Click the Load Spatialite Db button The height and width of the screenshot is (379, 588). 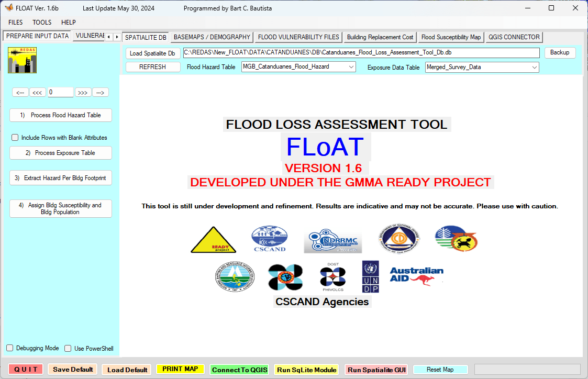(x=152, y=53)
